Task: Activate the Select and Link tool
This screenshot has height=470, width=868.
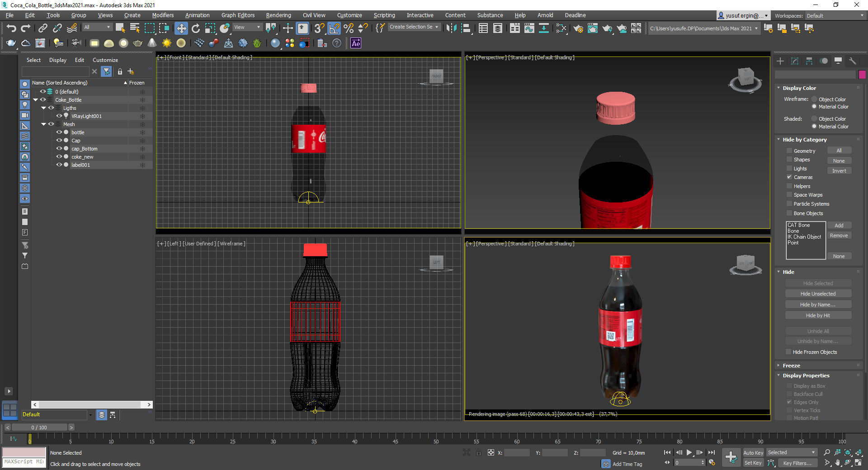Action: [42, 28]
